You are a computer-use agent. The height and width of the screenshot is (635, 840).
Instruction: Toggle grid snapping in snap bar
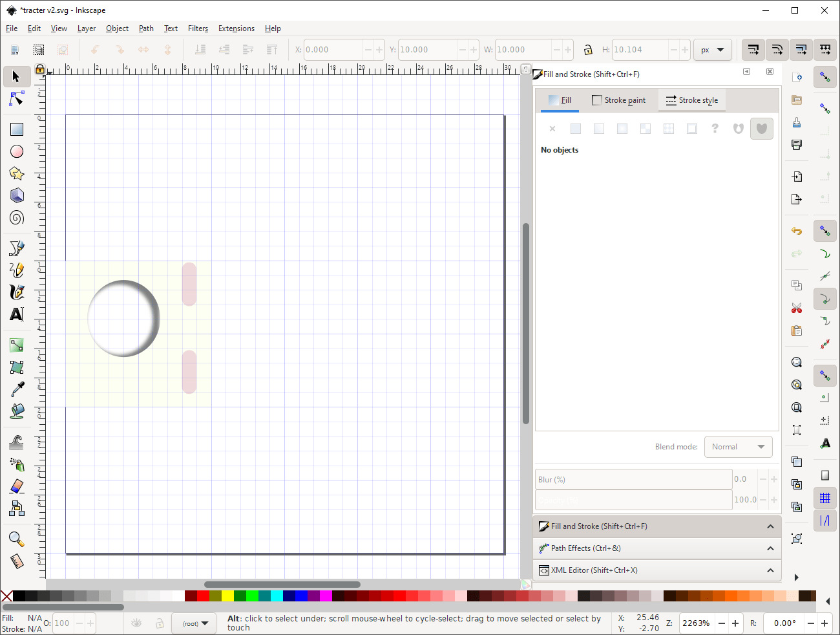(825, 498)
